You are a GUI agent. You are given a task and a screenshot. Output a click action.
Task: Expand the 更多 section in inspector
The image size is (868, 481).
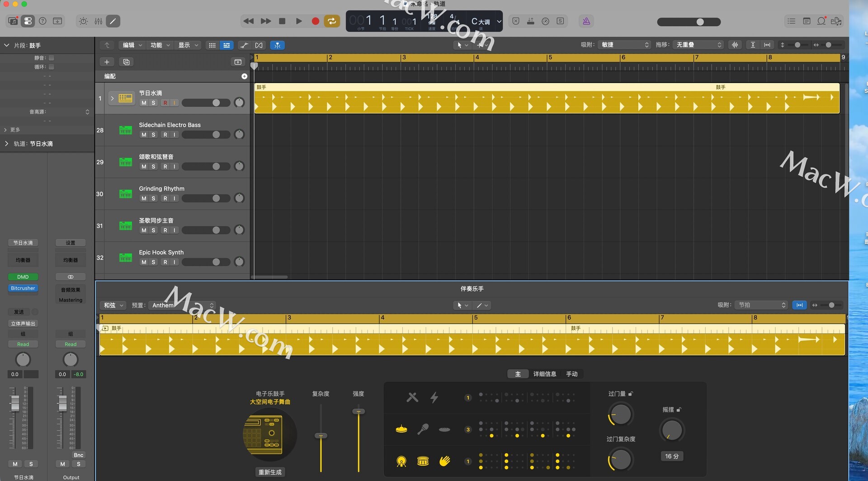6,130
